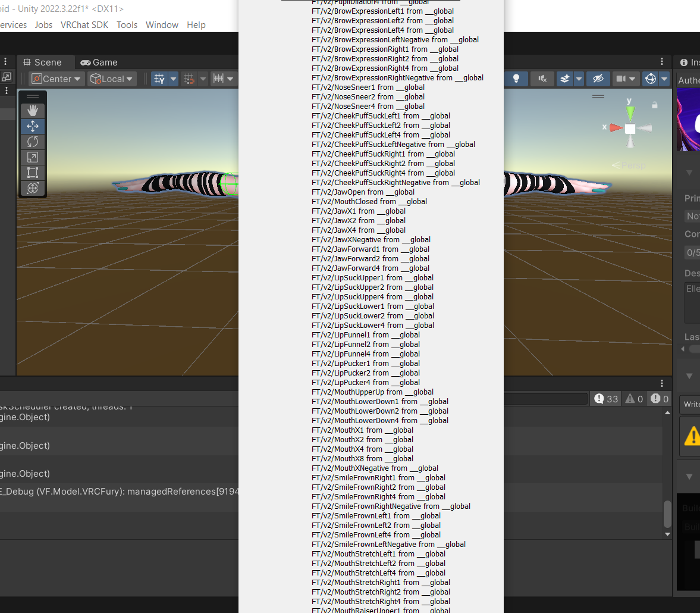Image resolution: width=700 pixels, height=613 pixels.
Task: Toggle scene lighting lightbulb button
Action: (x=516, y=79)
